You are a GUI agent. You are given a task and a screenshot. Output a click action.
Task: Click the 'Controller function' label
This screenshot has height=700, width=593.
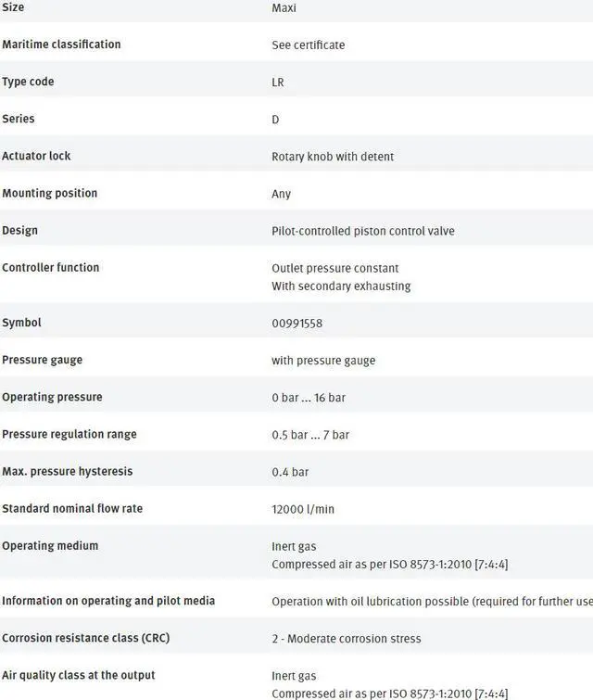(x=50, y=267)
